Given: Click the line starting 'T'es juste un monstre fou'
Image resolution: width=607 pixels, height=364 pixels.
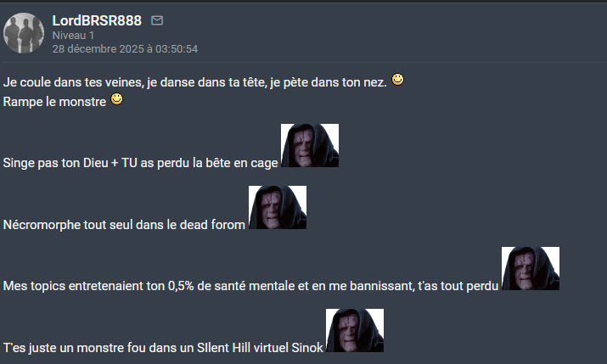Looking at the screenshot, I should tap(163, 348).
